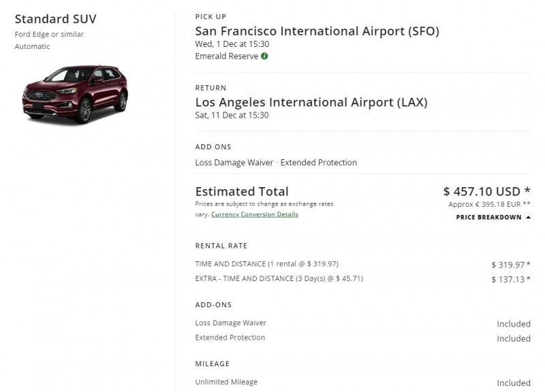Click the $137.13 extra charge amount
The width and height of the screenshot is (545, 392).
click(x=510, y=279)
